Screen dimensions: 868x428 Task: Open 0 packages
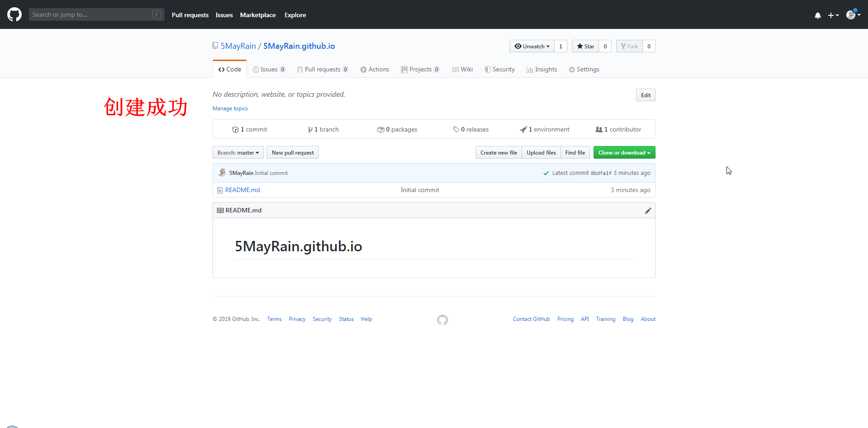(x=397, y=129)
